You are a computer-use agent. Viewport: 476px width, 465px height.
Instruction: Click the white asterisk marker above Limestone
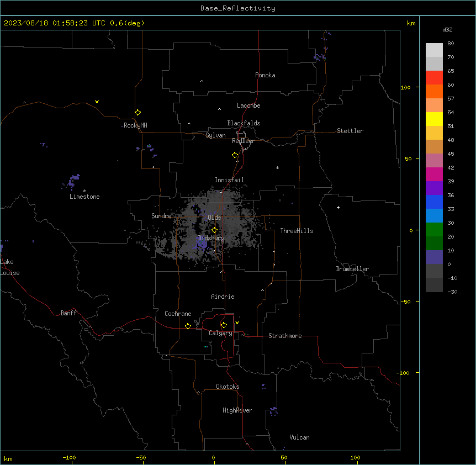pyautogui.click(x=84, y=191)
